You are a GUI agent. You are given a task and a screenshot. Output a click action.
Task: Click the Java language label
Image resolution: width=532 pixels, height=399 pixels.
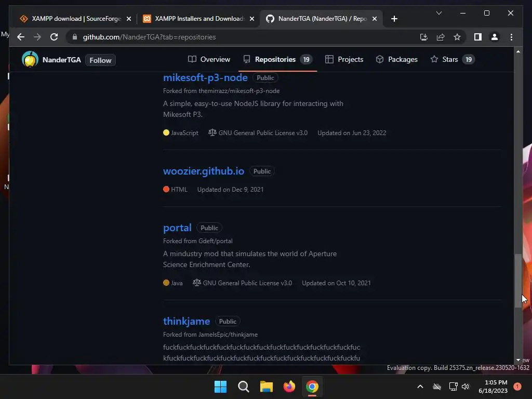pyautogui.click(x=177, y=283)
